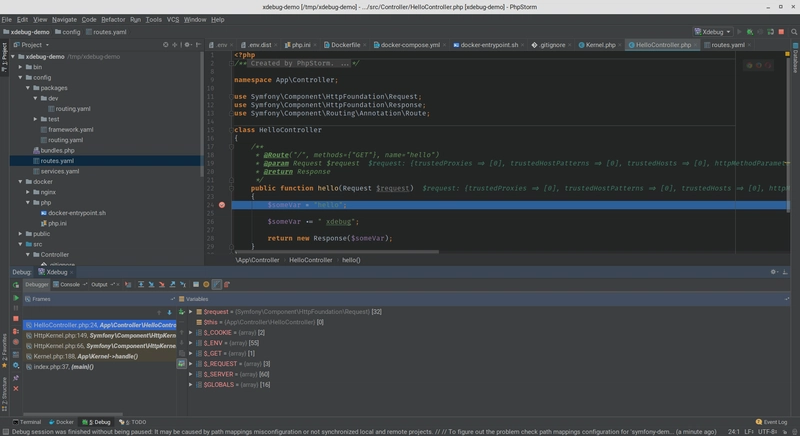Click config breadcrumb in navigation bar

(67, 32)
